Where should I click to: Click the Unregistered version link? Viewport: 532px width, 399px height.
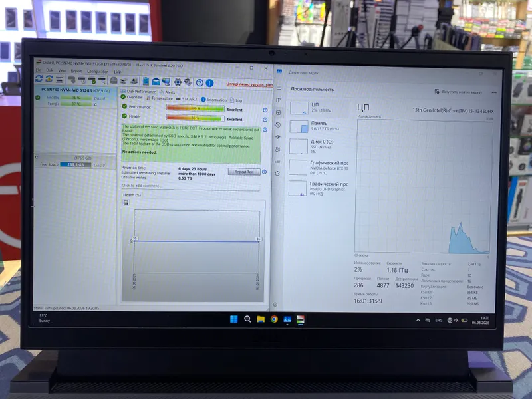pos(249,84)
